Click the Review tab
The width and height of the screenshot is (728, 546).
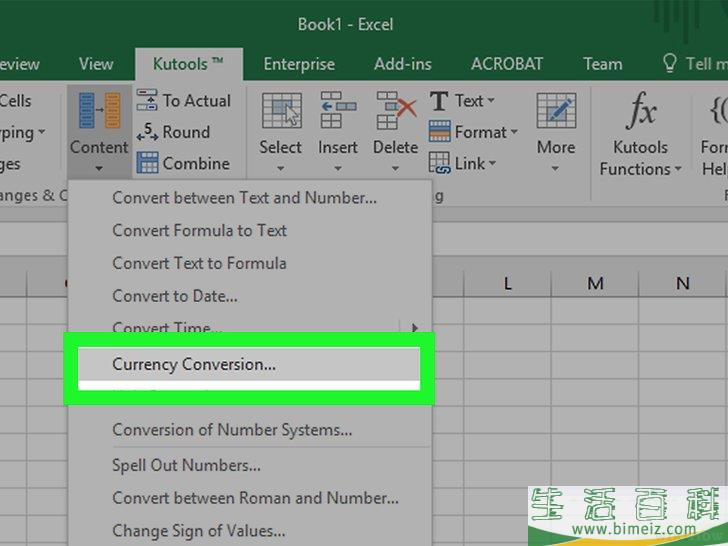(x=20, y=64)
